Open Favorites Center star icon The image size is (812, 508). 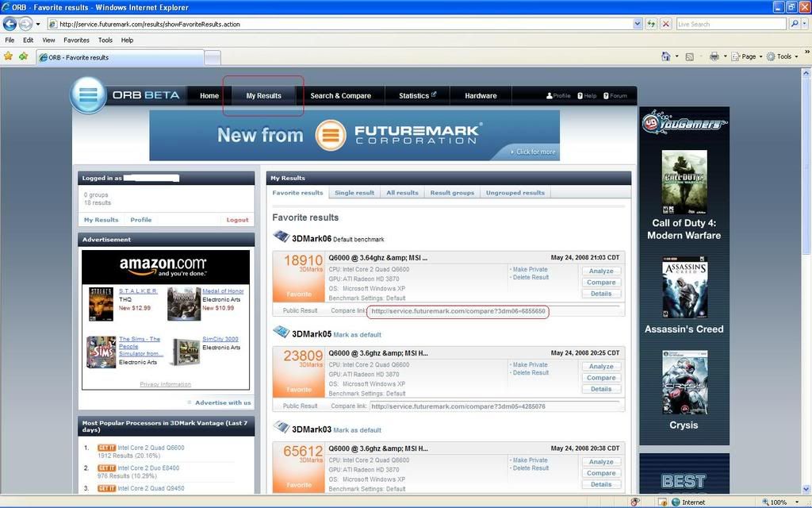point(9,56)
